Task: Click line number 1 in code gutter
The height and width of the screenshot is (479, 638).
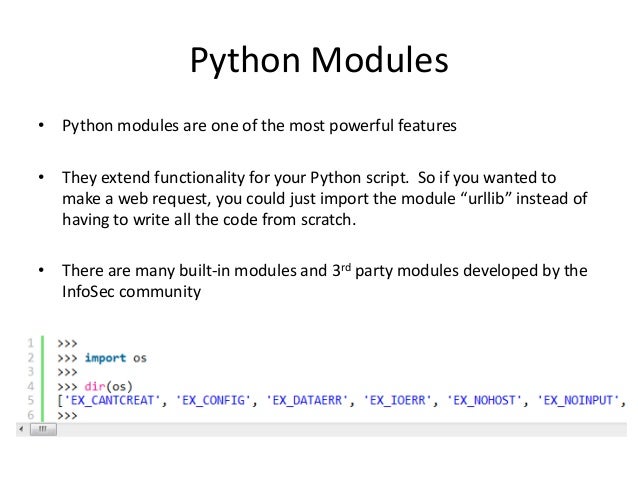Action: click(31, 343)
